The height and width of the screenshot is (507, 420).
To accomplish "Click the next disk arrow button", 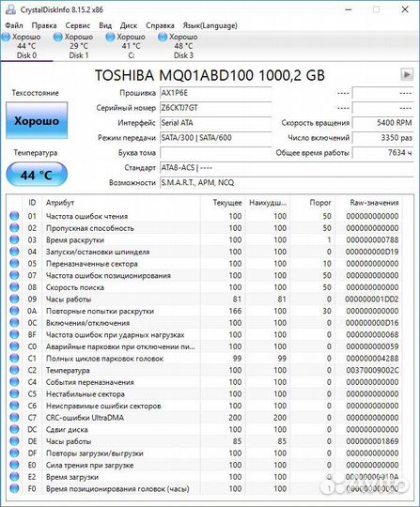I will point(407,75).
